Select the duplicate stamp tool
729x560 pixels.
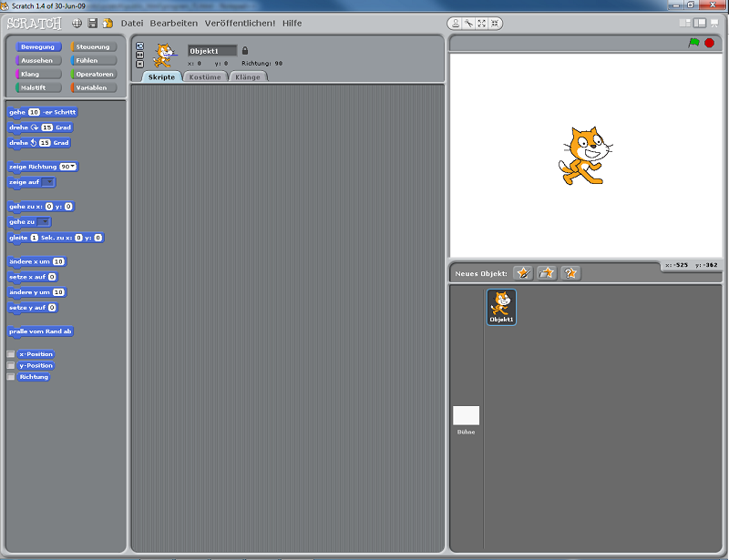(456, 24)
